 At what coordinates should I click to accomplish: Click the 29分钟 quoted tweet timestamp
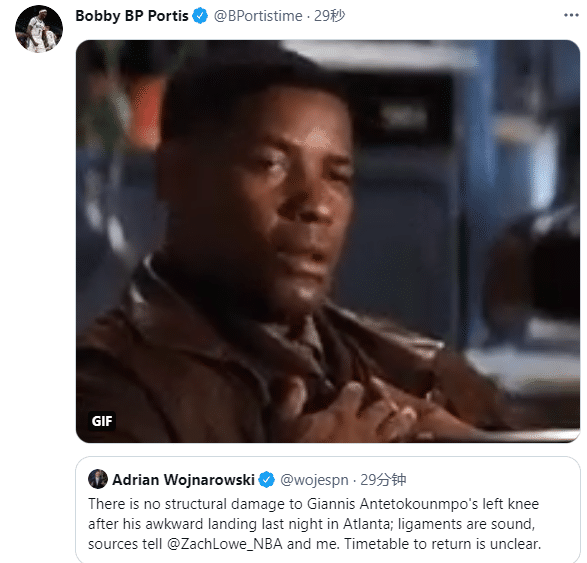[383, 480]
